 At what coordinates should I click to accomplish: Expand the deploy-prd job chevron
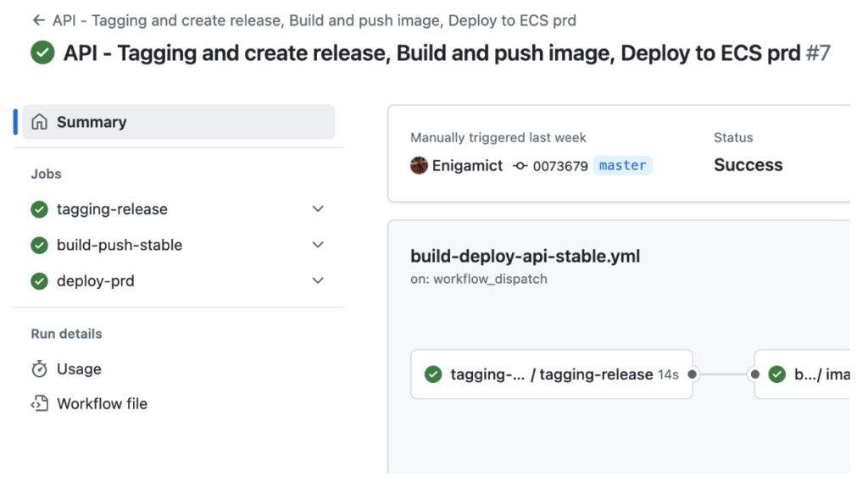point(318,280)
